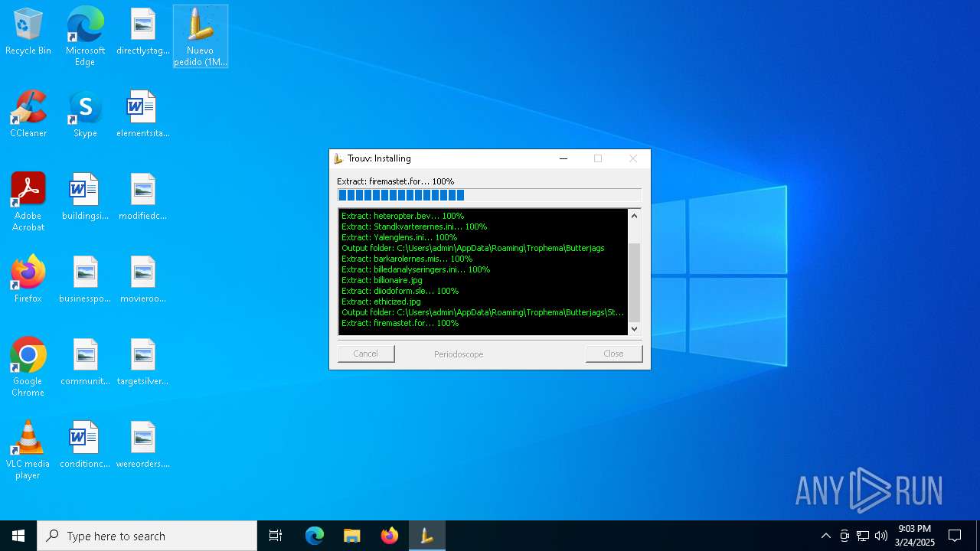The width and height of the screenshot is (980, 551).
Task: Select log line 'Extract: ethicized.jpg'
Action: click(381, 302)
